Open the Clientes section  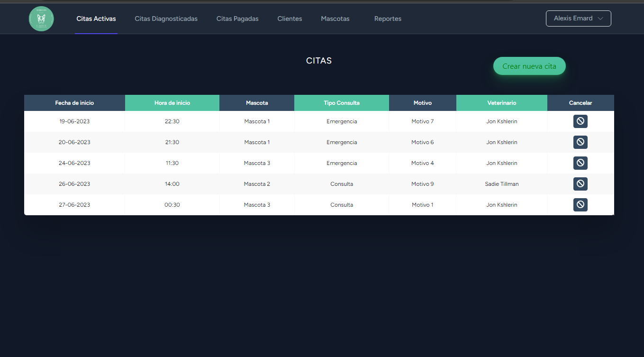pos(290,19)
